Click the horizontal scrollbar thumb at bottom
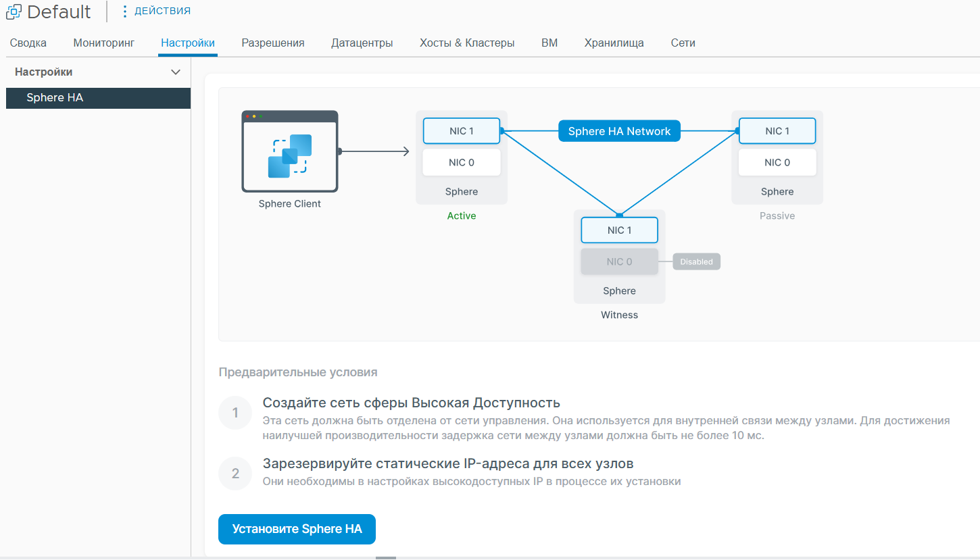The height and width of the screenshot is (560, 980). pyautogui.click(x=386, y=558)
